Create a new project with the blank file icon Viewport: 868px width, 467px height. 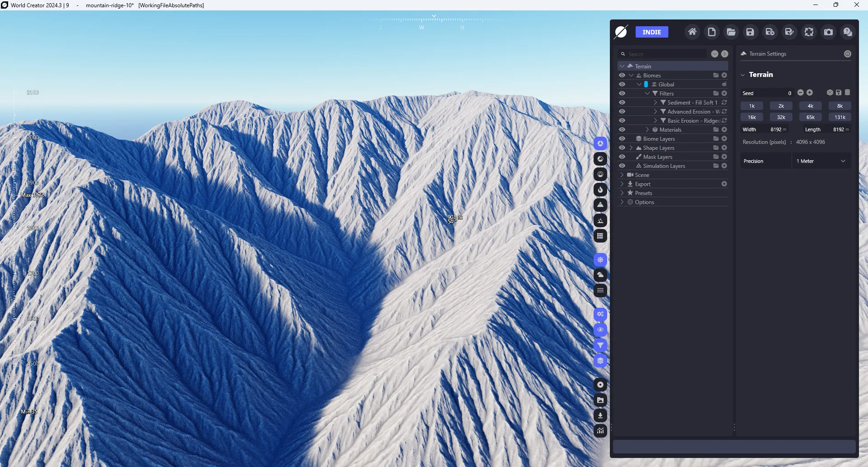[x=712, y=32]
